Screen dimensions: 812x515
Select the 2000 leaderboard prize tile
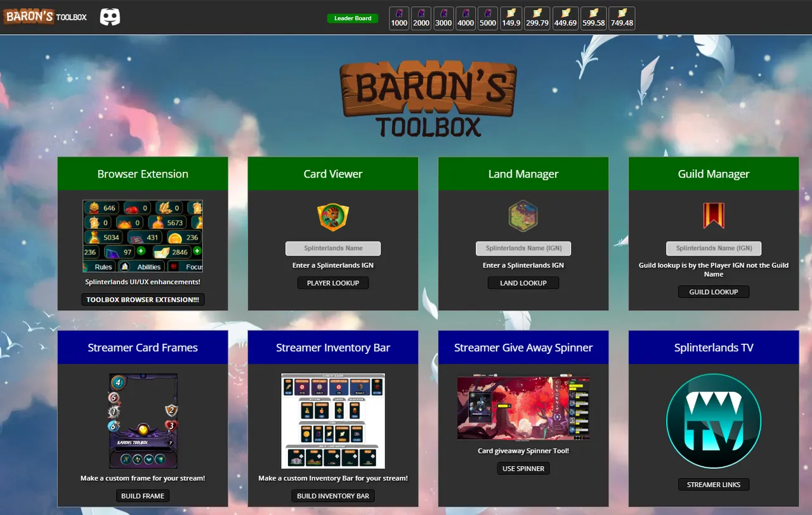(x=421, y=18)
